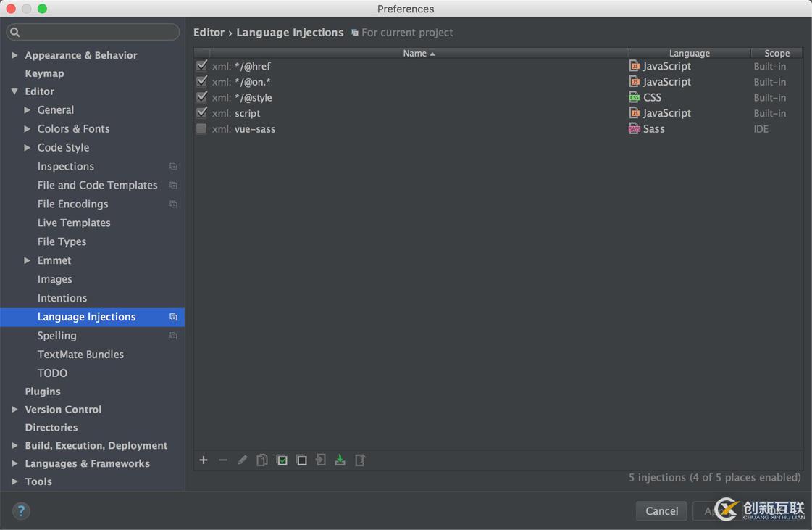Click inside the settings search field

pyautogui.click(x=93, y=32)
